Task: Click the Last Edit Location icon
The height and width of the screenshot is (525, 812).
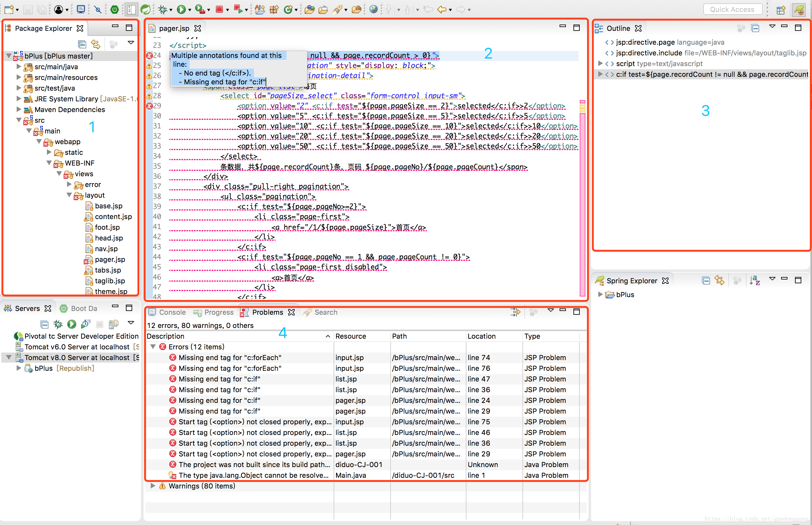Action: click(427, 9)
